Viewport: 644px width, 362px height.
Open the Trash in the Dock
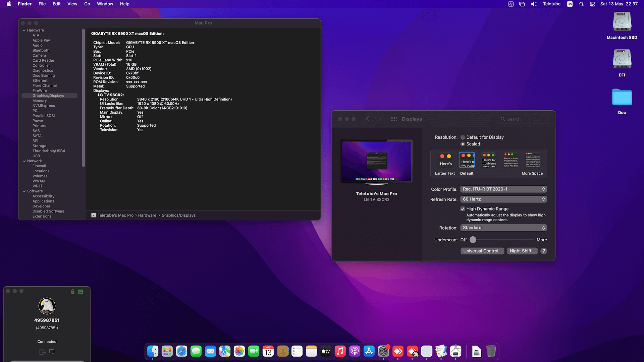click(491, 351)
